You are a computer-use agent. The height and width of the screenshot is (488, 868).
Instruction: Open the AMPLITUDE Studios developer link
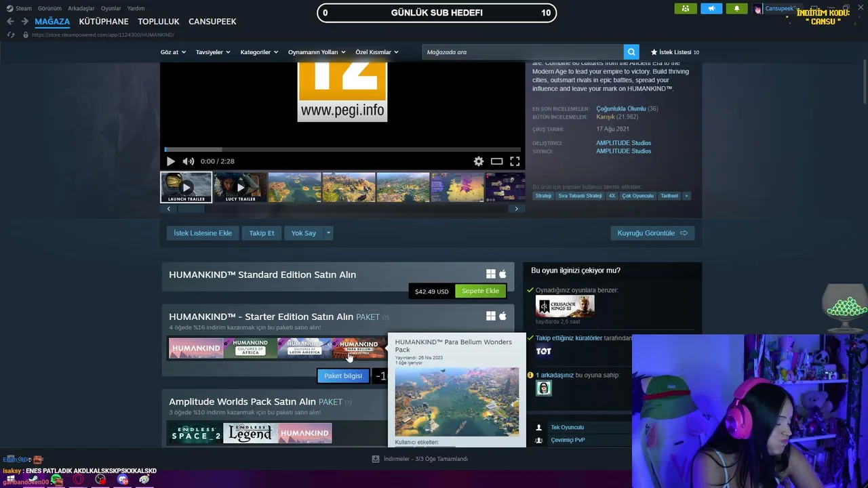click(623, 143)
